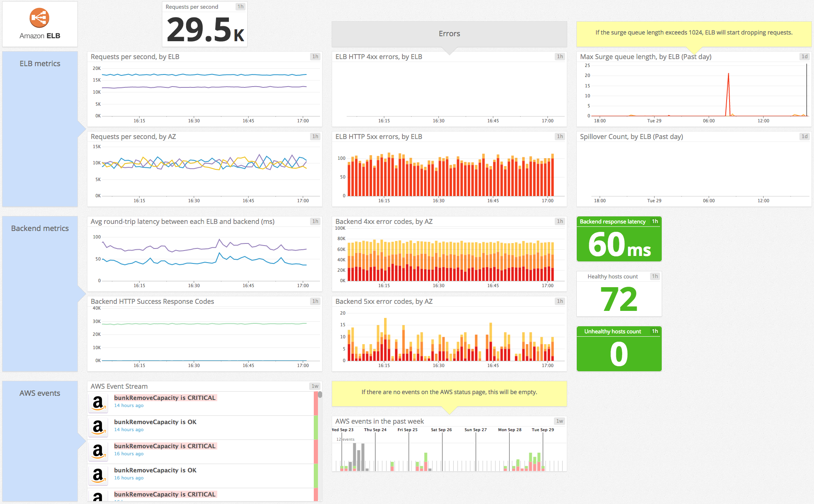Expand the ELB metrics sidebar section
Viewport: 814px width, 504px height.
(x=40, y=63)
